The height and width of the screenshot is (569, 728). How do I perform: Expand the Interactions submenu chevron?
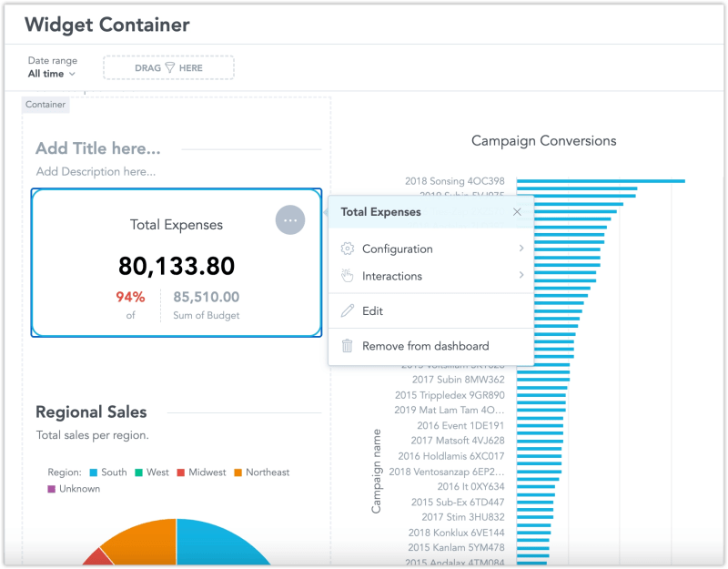click(x=521, y=274)
